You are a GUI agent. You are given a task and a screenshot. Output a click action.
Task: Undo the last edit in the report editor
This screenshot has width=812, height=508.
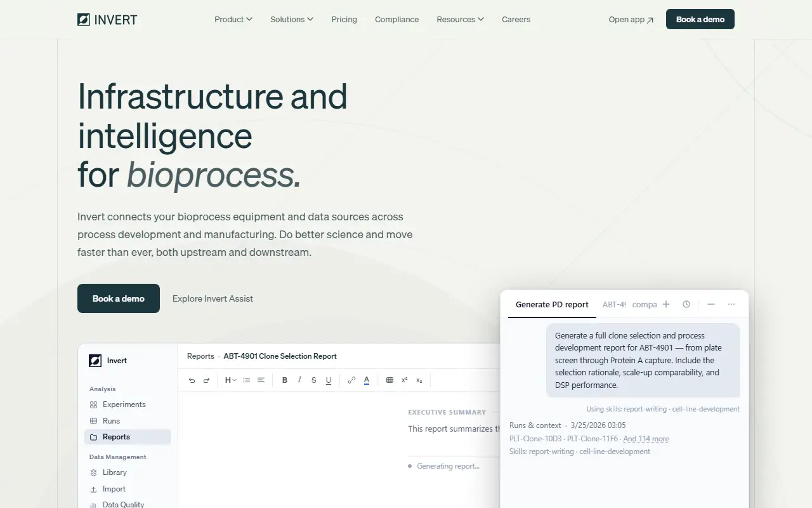point(192,380)
